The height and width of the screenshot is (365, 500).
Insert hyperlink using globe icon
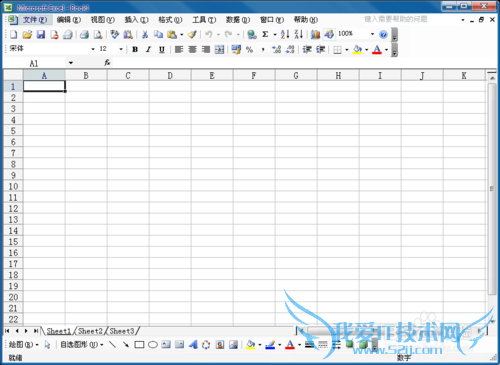coord(252,34)
